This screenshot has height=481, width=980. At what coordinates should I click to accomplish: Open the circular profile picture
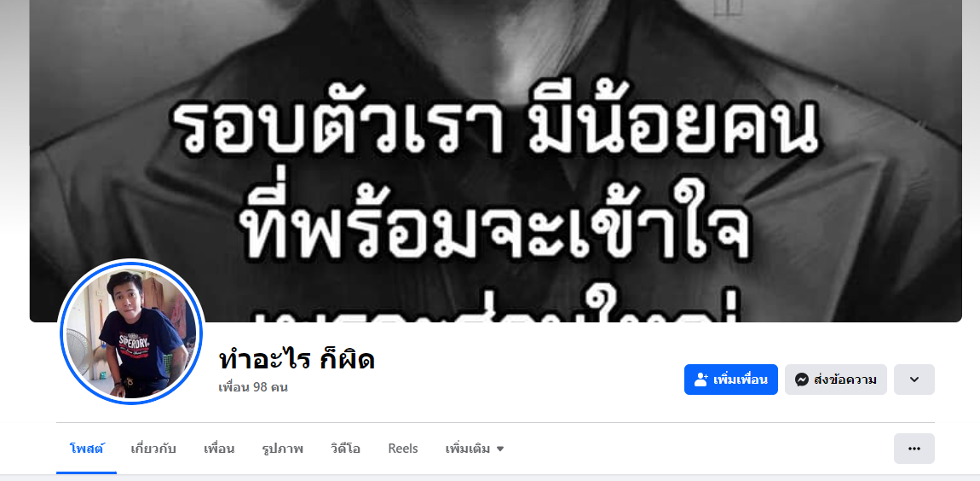point(131,333)
